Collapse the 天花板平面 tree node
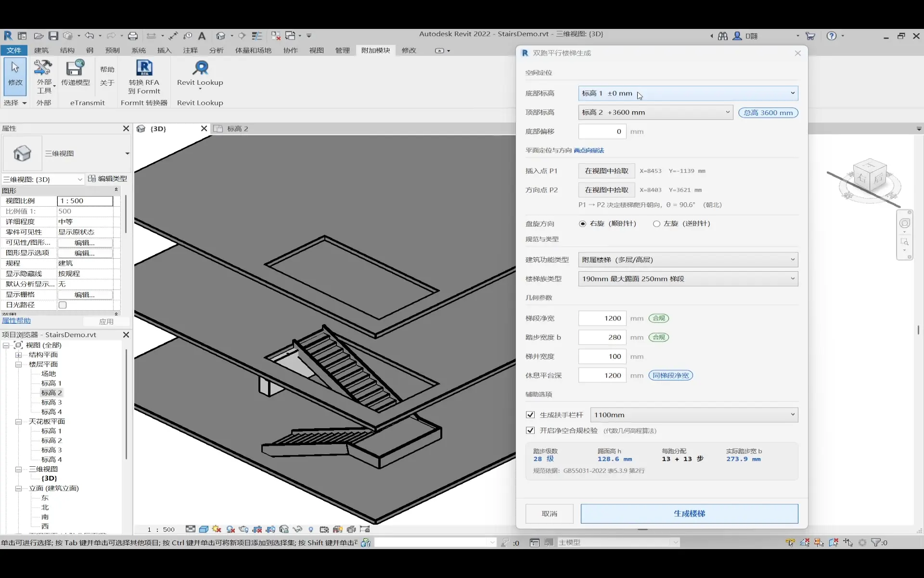The width and height of the screenshot is (924, 578). point(18,421)
